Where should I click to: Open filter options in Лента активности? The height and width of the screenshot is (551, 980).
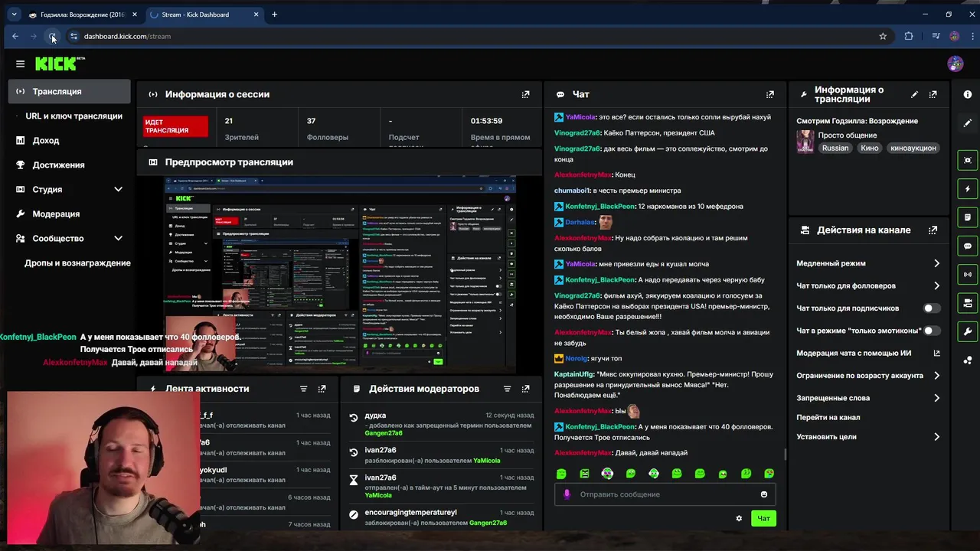coord(303,389)
